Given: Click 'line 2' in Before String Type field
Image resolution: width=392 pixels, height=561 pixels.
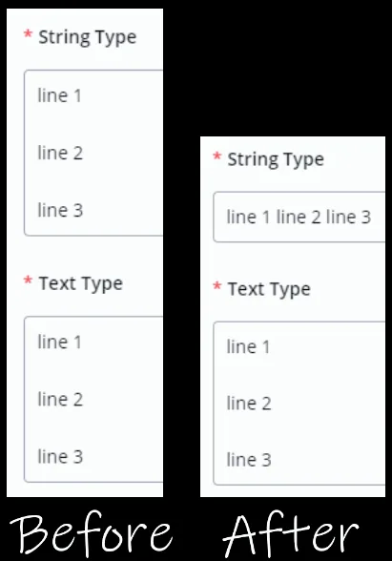Looking at the screenshot, I should click(x=60, y=153).
